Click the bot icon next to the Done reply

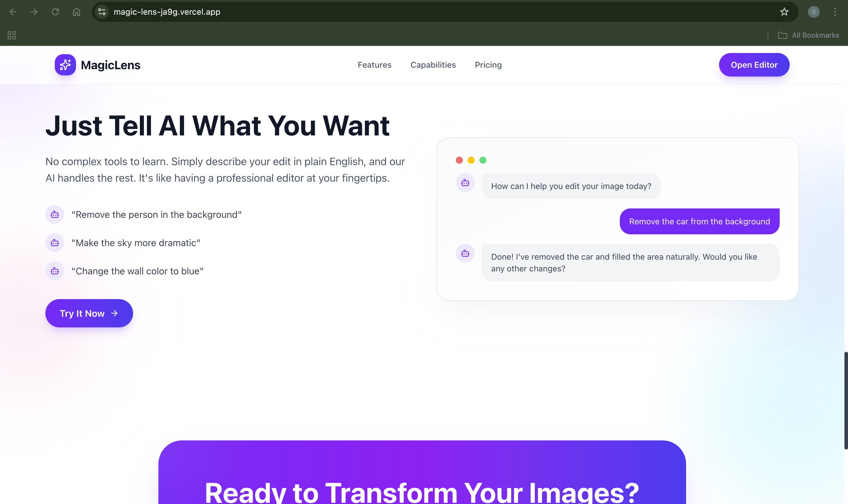pyautogui.click(x=465, y=253)
